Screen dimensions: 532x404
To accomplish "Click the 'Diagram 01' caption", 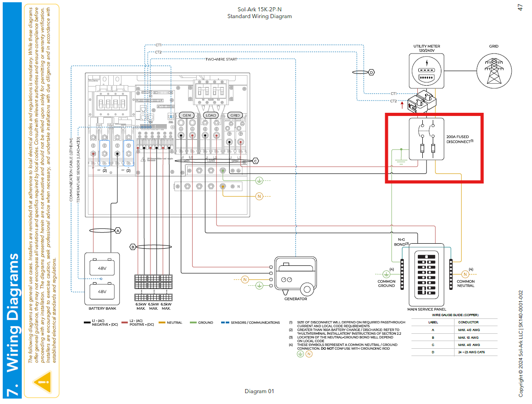I will (x=259, y=391).
